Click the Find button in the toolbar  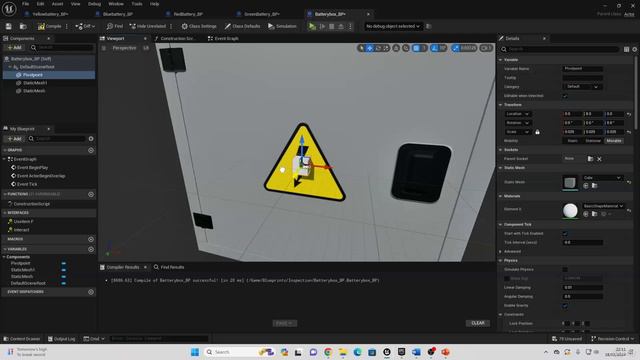tap(115, 26)
